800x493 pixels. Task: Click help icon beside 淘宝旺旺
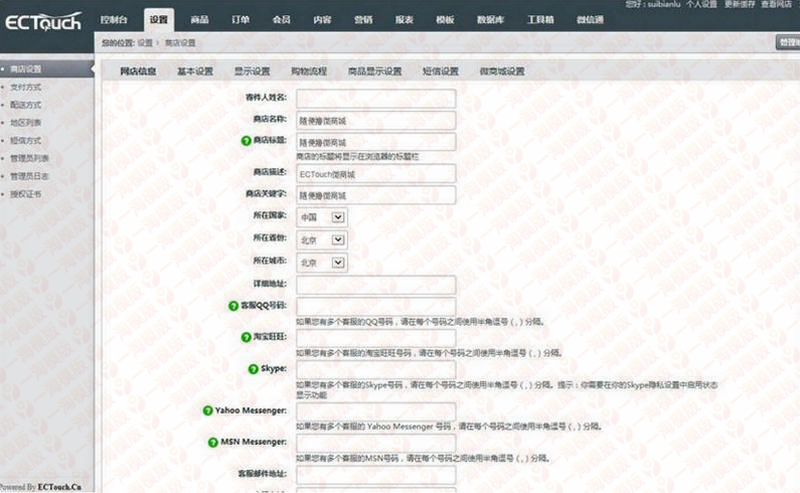[x=246, y=337]
